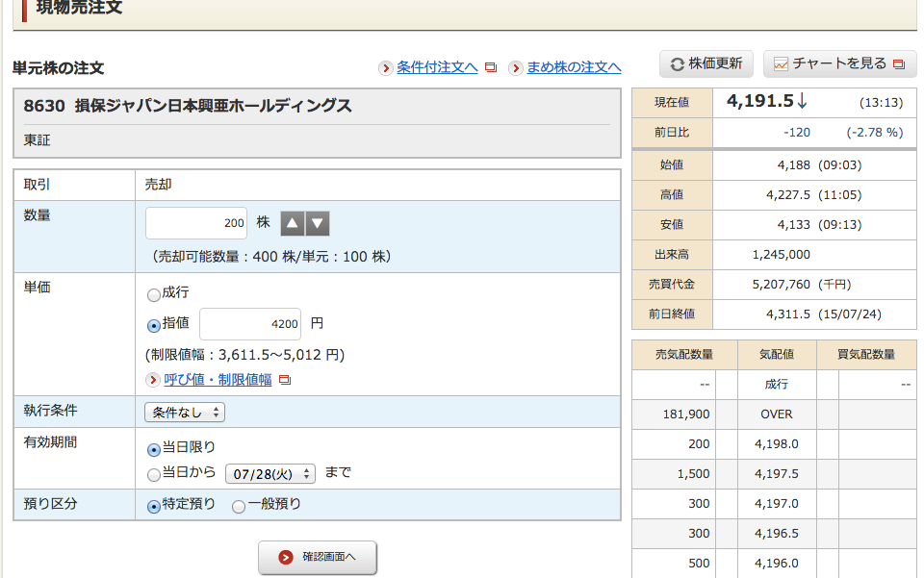
Task: Open the 執行条件 dropdown showing 条件なし
Action: (185, 413)
